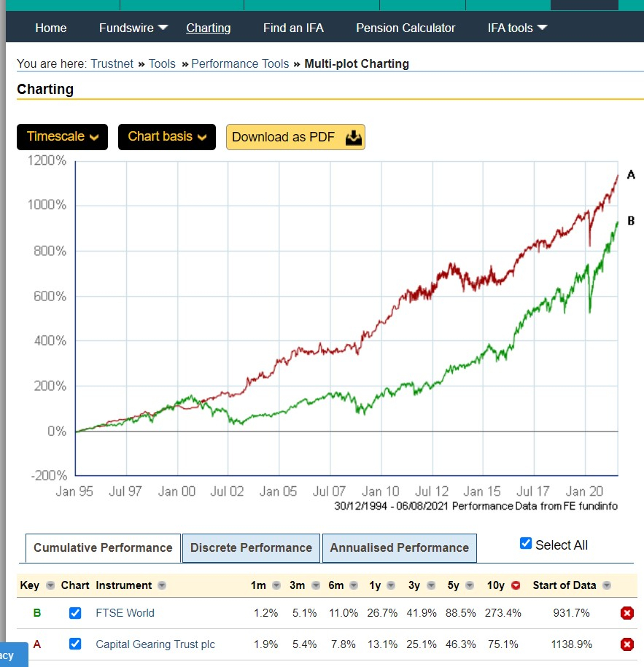644x667 pixels.
Task: Sort by 6m column arrow
Action: 354,585
